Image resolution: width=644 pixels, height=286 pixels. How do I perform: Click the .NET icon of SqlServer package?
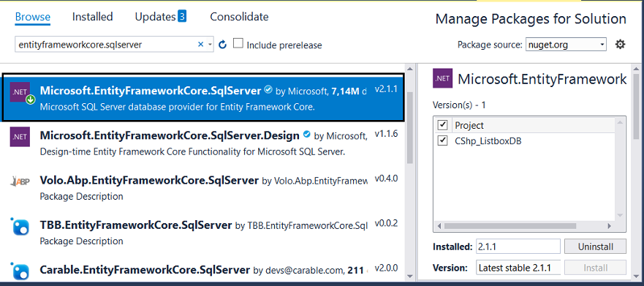(x=20, y=92)
